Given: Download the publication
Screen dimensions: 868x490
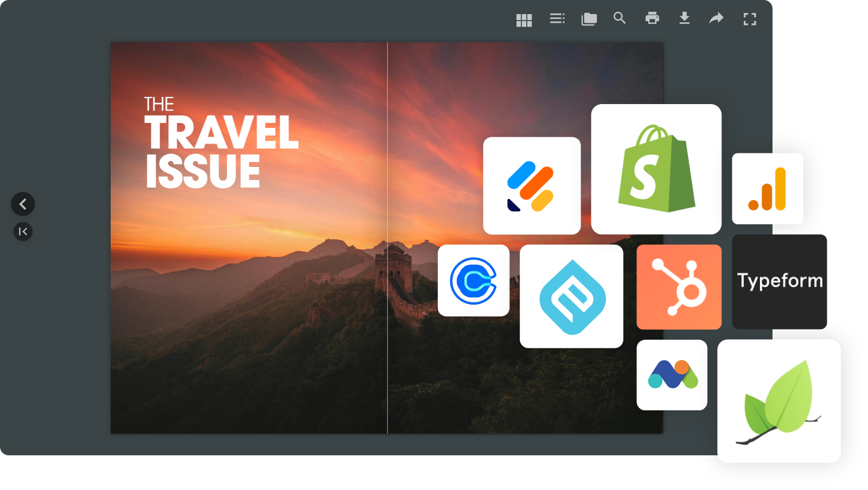Looking at the screenshot, I should [x=685, y=18].
